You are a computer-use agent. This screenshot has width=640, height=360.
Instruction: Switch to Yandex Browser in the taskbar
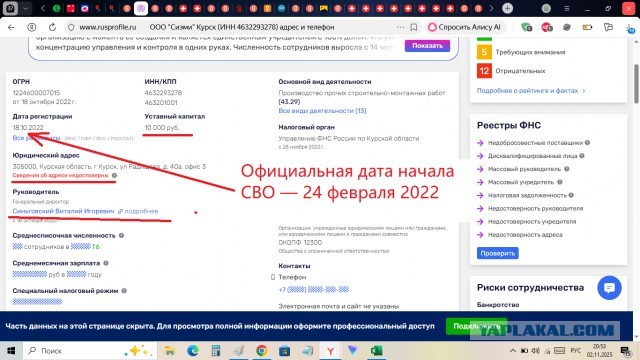(330, 351)
